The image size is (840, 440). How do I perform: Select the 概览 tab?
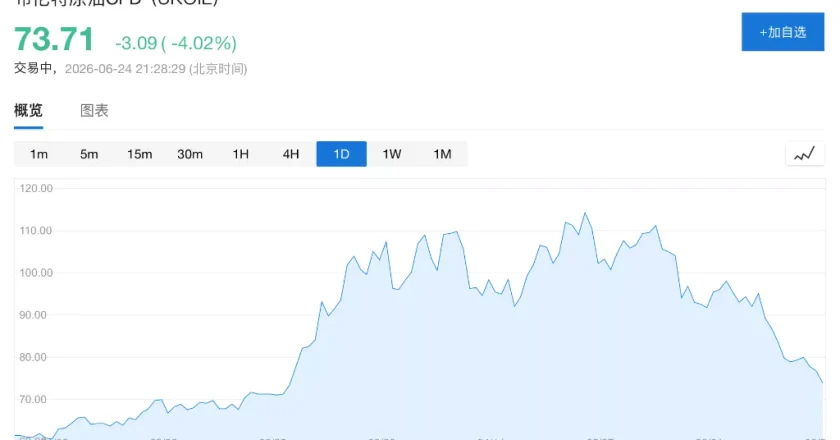pos(28,110)
